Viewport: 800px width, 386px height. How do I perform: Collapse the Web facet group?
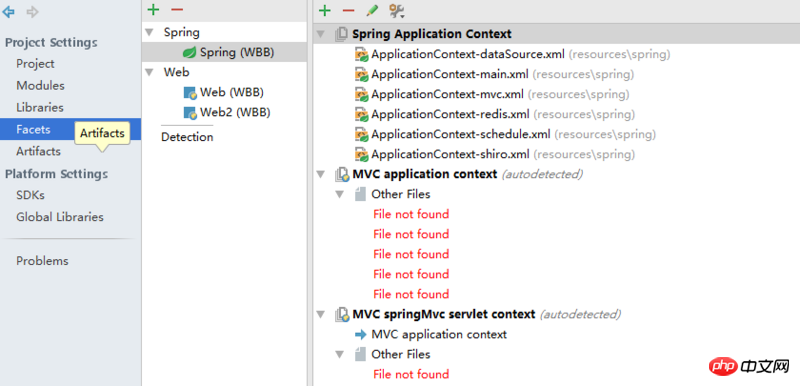coord(149,72)
